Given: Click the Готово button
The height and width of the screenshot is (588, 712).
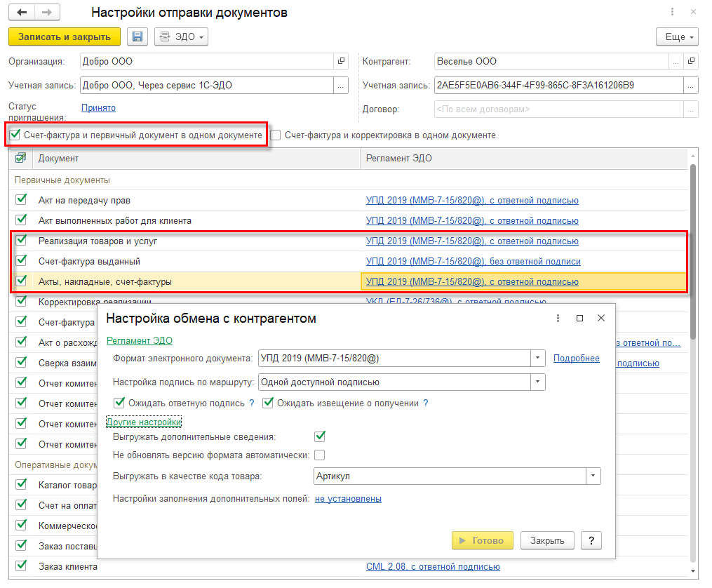Looking at the screenshot, I should coord(482,541).
